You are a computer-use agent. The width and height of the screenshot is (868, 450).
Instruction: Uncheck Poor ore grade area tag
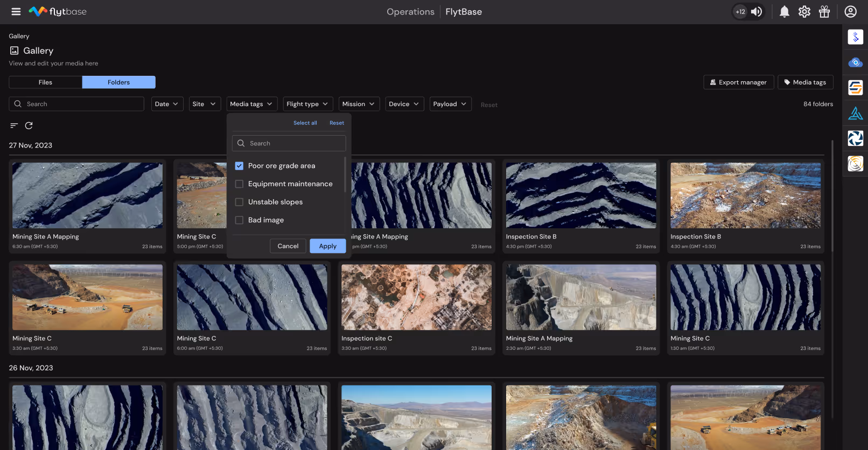[240, 166]
